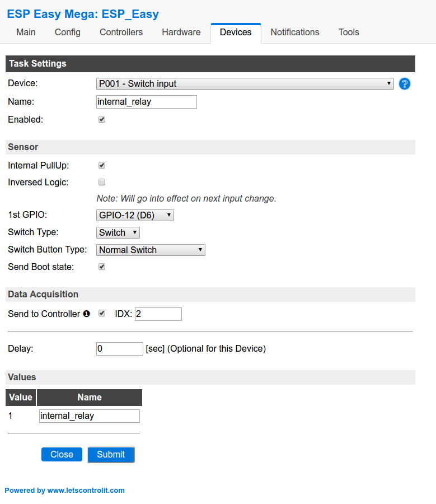Image resolution: width=436 pixels, height=504 pixels.
Task: Click the Close button
Action: click(62, 454)
